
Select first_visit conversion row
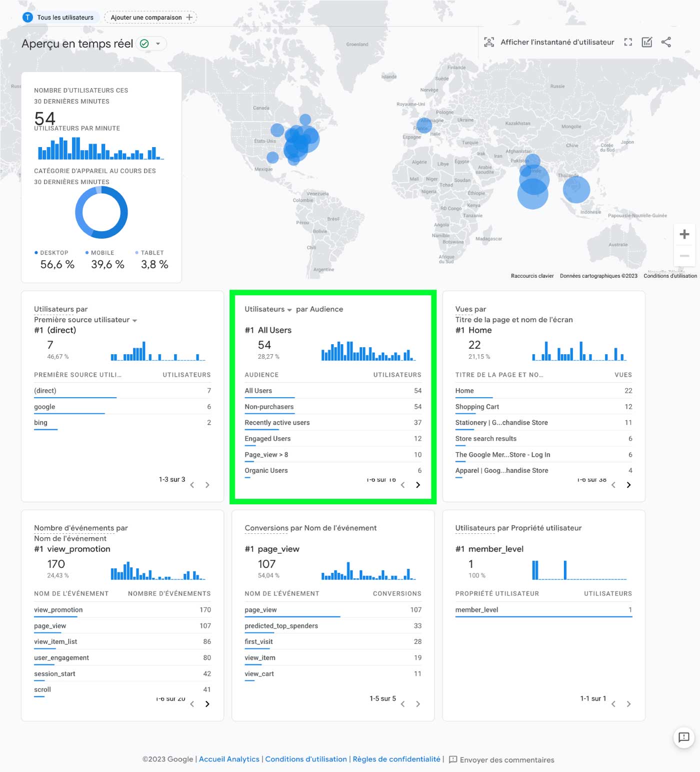click(x=333, y=642)
